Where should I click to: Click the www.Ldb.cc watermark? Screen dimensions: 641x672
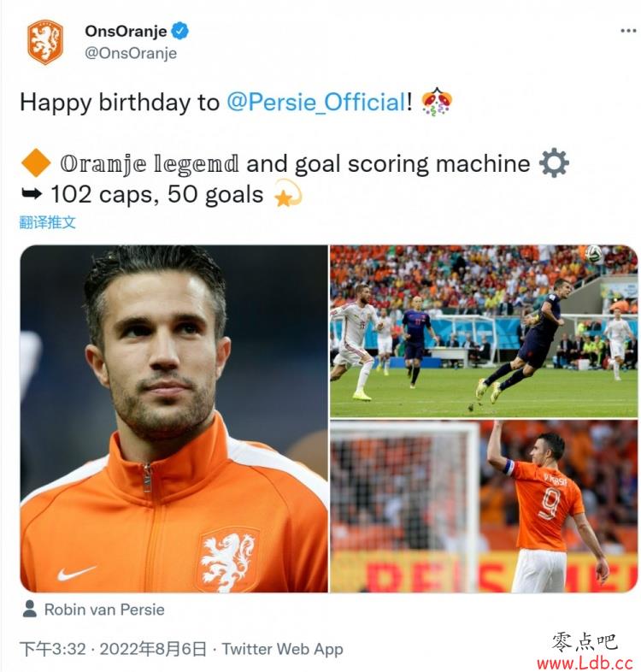pyautogui.click(x=585, y=663)
